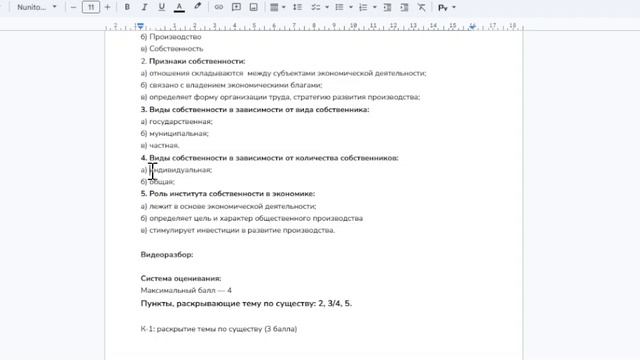Click the checklist icon
This screenshot has height=360, width=640.
tap(316, 7)
